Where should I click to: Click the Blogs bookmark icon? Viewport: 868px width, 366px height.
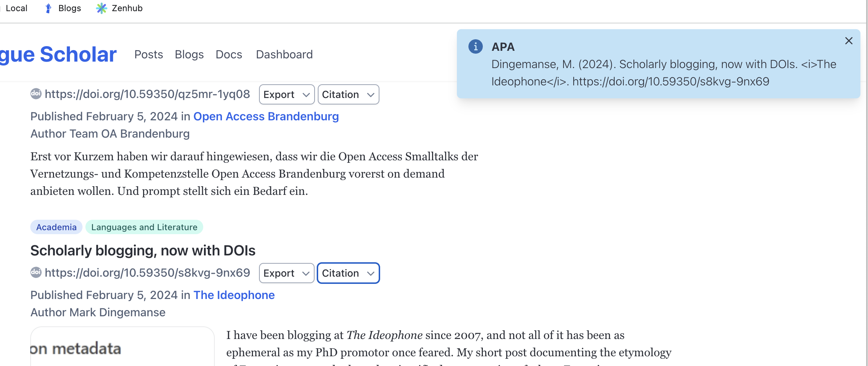pos(48,8)
